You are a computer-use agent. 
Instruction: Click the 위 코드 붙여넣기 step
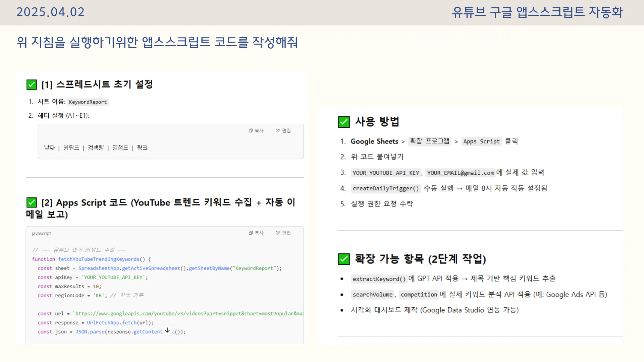[377, 157]
